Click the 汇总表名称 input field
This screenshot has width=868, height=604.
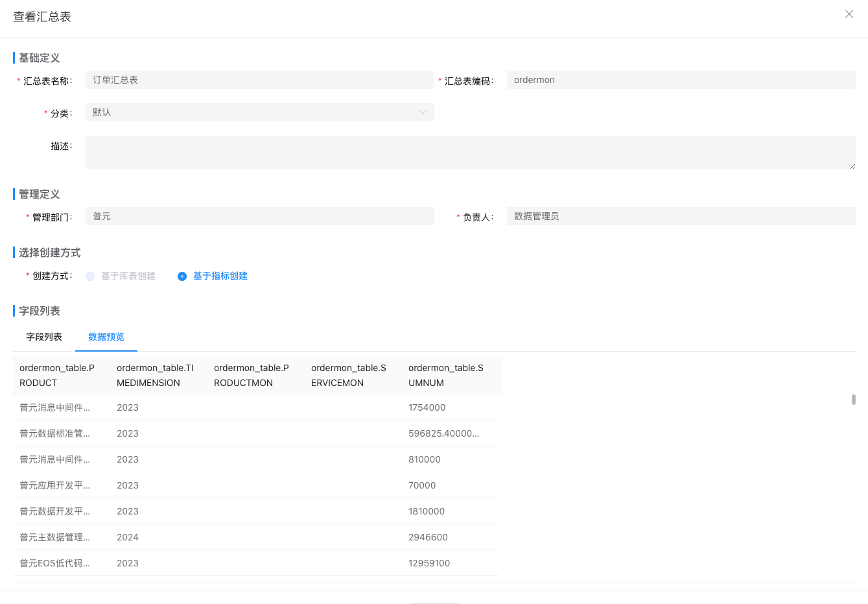tap(259, 80)
